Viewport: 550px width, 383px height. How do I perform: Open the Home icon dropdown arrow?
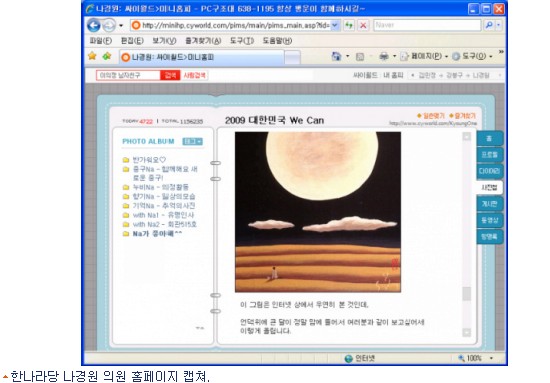tap(348, 56)
